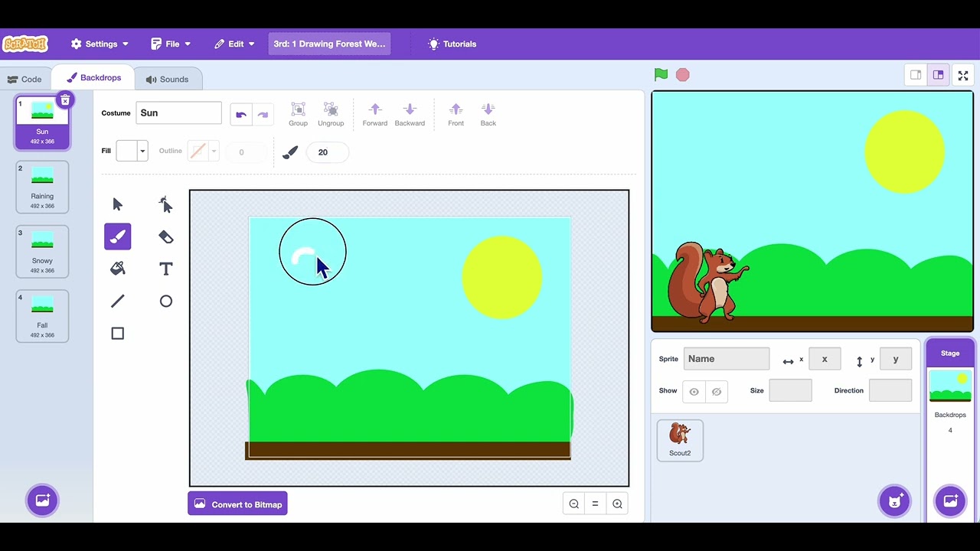Screen dimensions: 980x551
Task: Open the Outline color dropdown
Action: click(204, 151)
